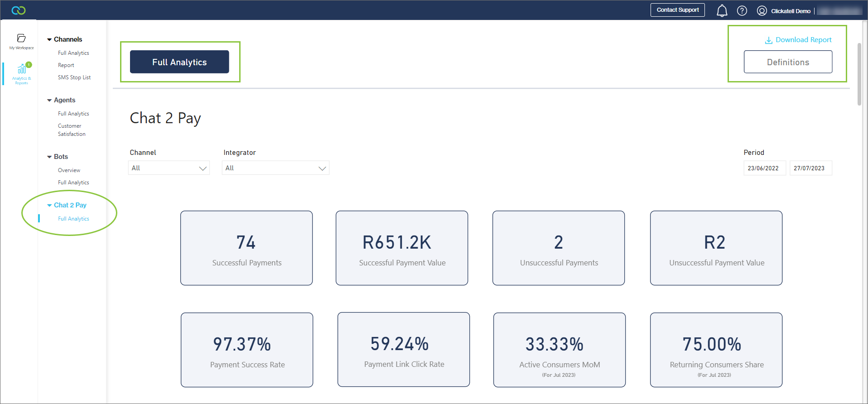This screenshot has height=404, width=868.
Task: Select the Active Consumers MoM card
Action: coord(559,350)
